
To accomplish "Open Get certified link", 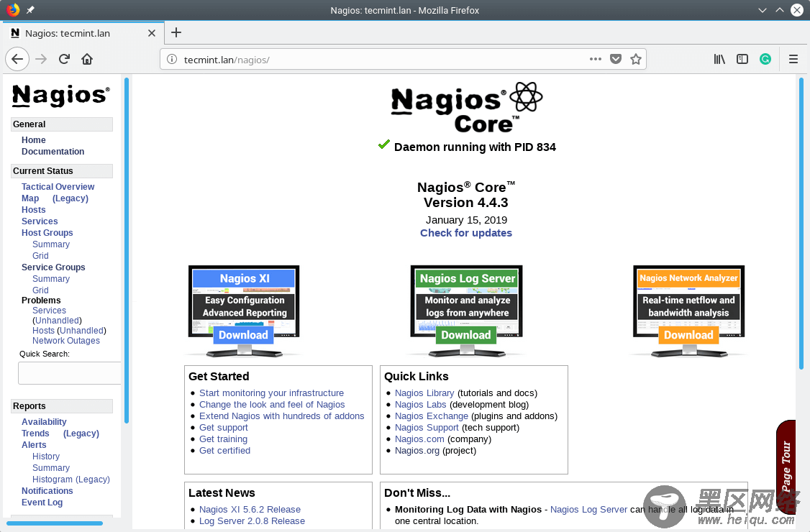I will coord(224,450).
